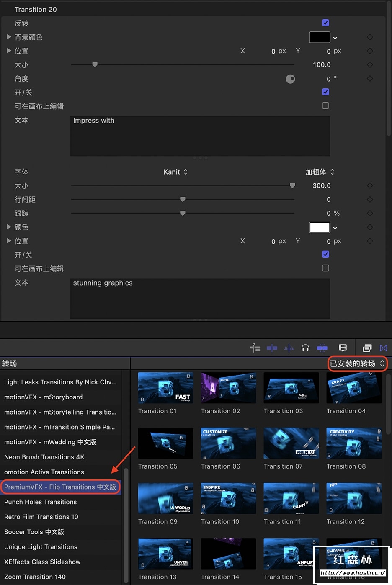392x585 pixels.
Task: Expand the 背景颜色 disclosure triangle
Action: click(x=9, y=37)
